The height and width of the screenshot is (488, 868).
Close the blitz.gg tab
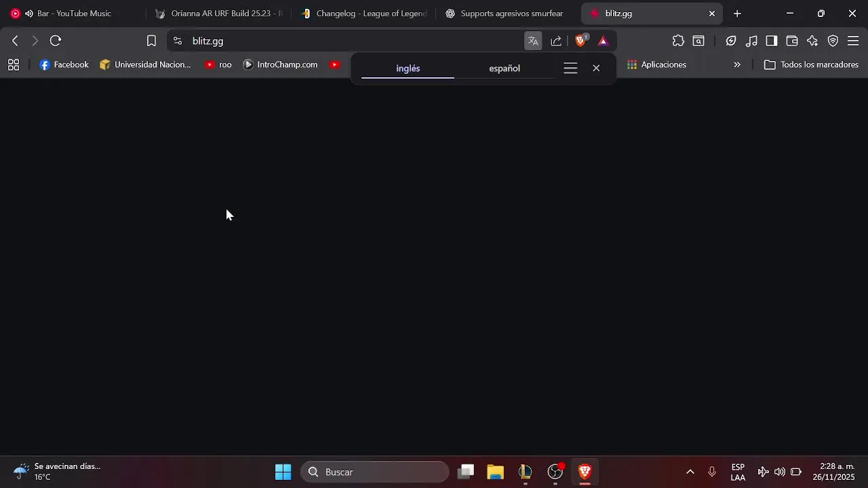[712, 14]
